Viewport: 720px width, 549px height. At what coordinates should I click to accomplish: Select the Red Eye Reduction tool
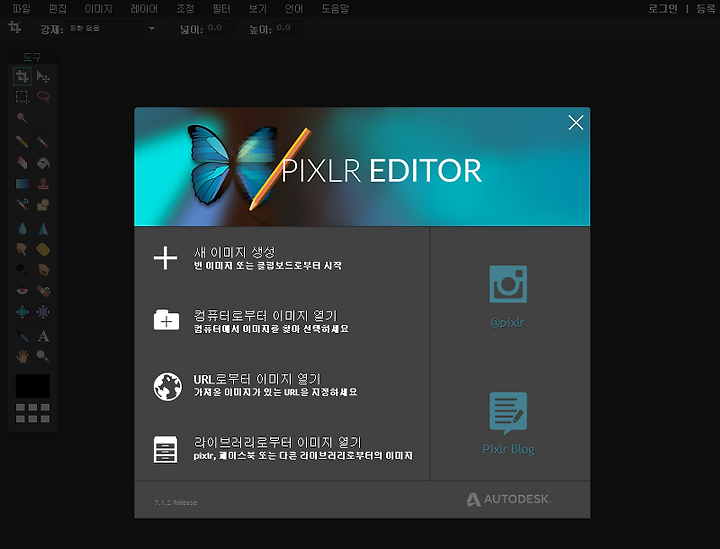point(22,291)
